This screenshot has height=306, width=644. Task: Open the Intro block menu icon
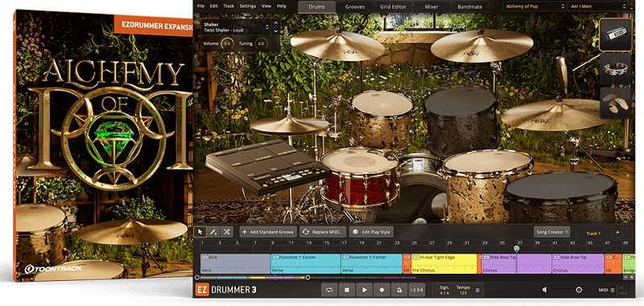click(x=204, y=258)
